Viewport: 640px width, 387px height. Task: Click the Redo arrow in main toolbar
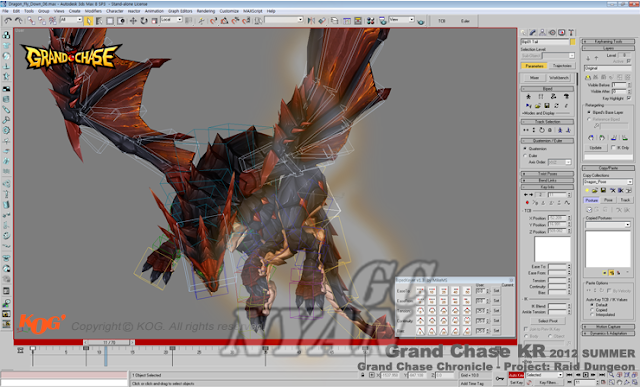[19, 20]
